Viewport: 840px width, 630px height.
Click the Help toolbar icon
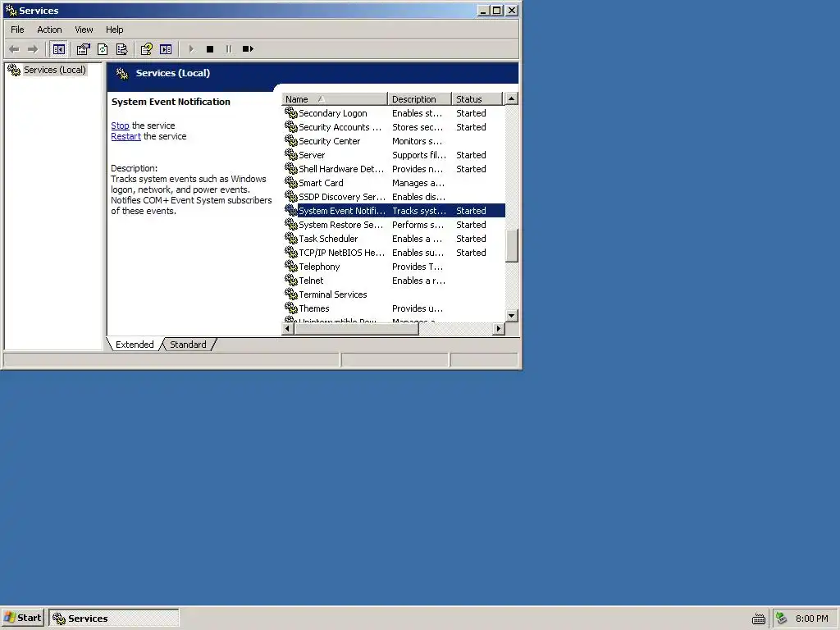click(x=146, y=49)
